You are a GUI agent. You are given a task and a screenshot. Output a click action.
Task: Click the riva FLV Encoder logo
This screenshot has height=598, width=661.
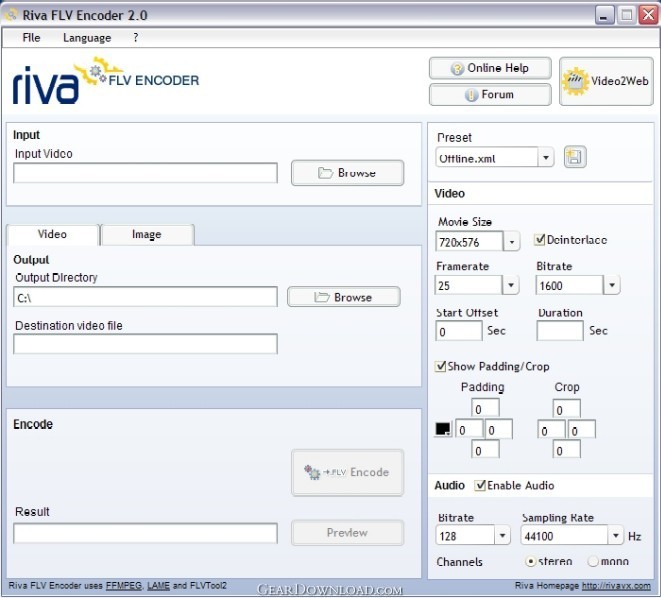(105, 80)
